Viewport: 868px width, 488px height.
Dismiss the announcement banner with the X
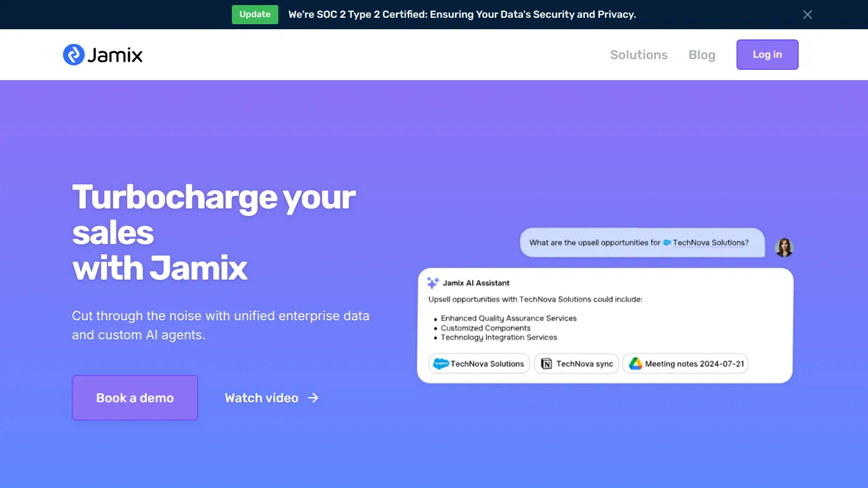point(808,15)
